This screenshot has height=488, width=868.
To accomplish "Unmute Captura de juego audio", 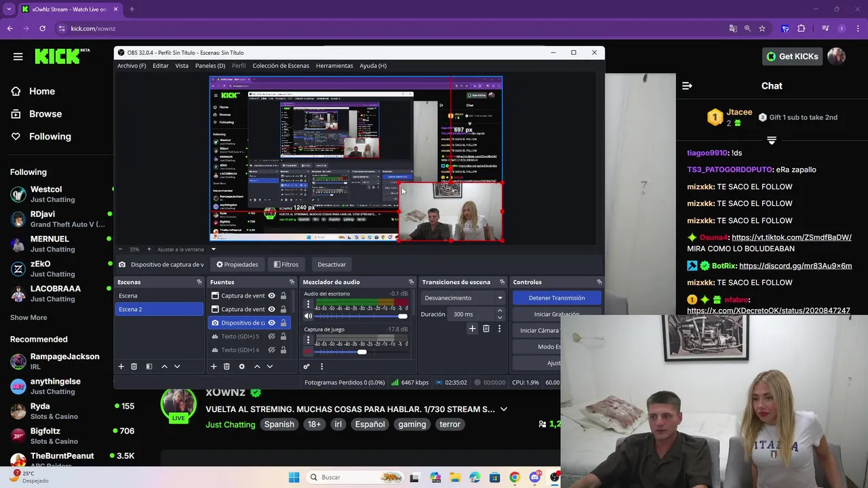I will tap(308, 352).
